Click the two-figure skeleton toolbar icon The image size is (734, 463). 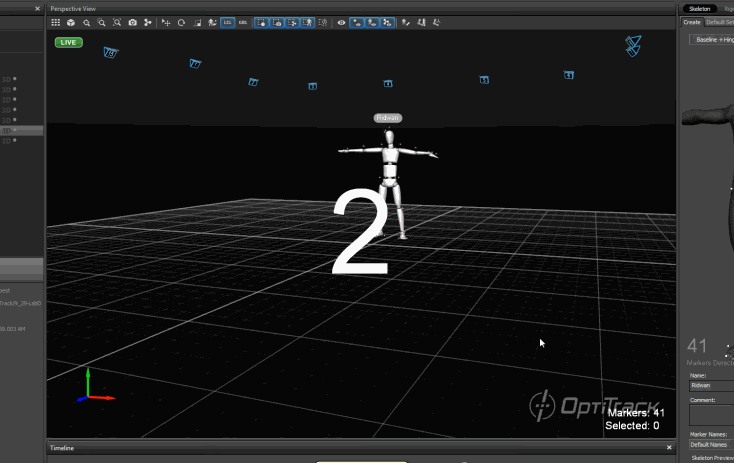point(421,22)
